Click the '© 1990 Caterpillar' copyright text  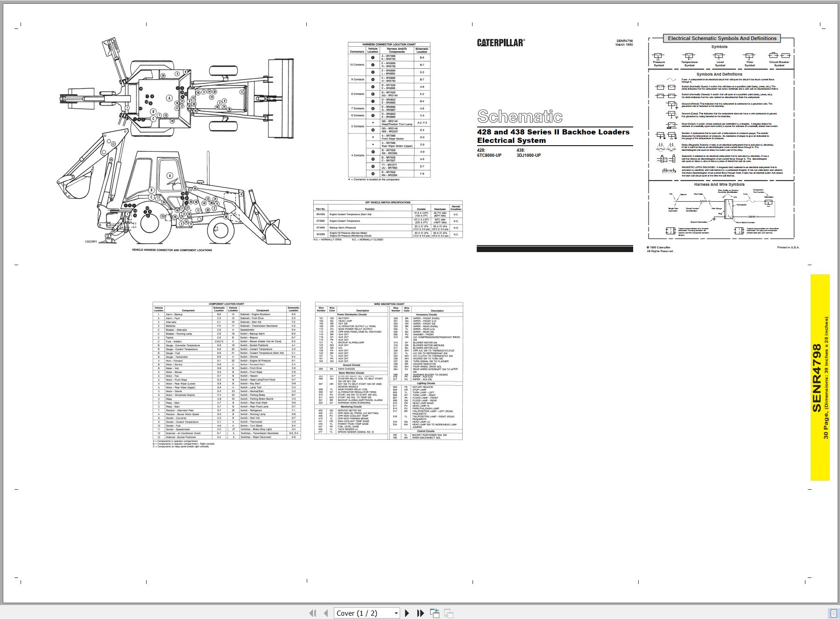pyautogui.click(x=659, y=247)
